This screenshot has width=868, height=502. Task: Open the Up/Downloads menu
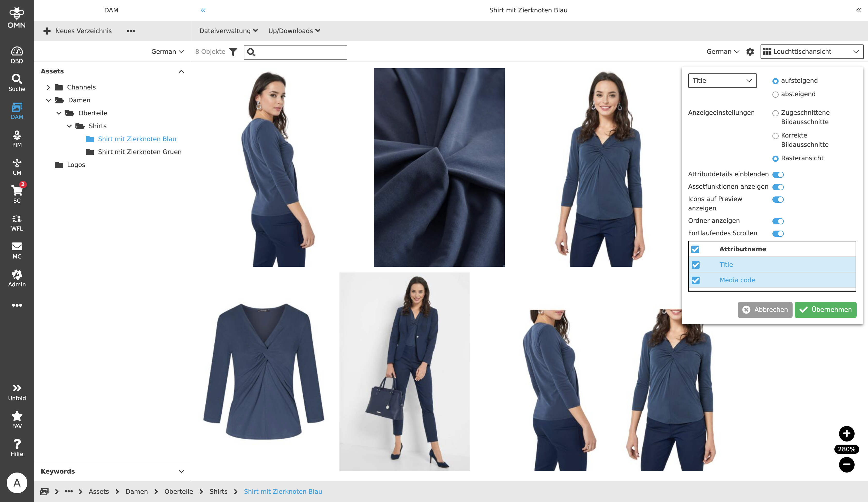click(x=294, y=31)
